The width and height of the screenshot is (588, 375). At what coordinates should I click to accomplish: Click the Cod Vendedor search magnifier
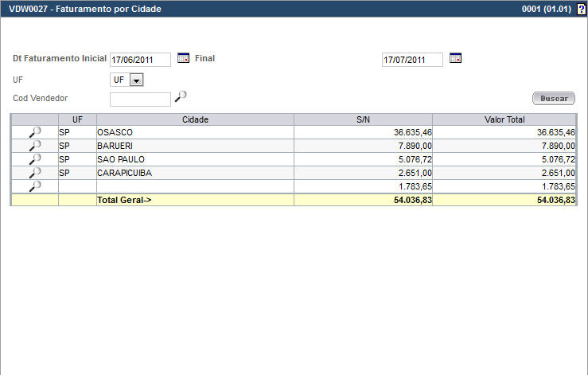[181, 97]
